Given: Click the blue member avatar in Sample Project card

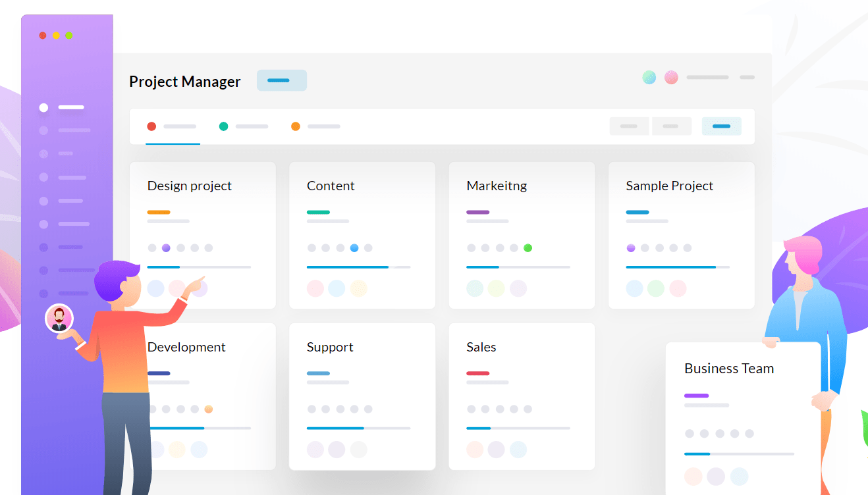Looking at the screenshot, I should coord(634,288).
